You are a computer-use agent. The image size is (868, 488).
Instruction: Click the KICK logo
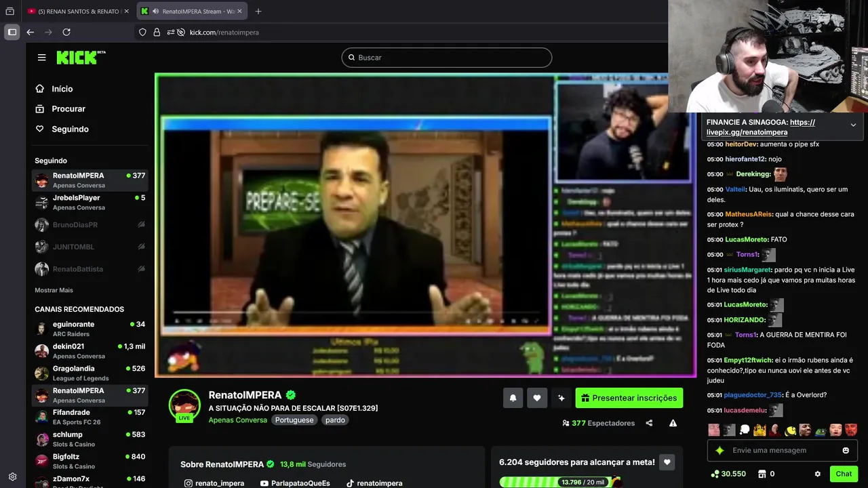click(x=81, y=58)
